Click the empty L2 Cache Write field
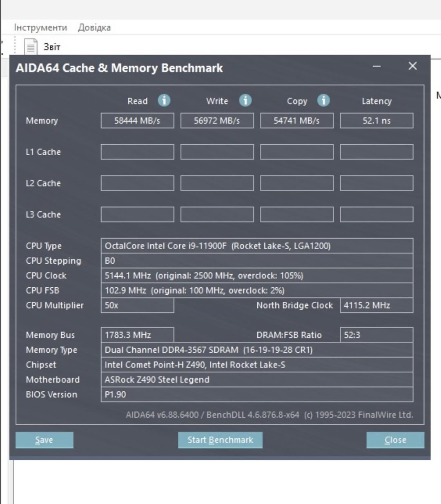Viewport: 441px width, 504px height. (x=217, y=183)
